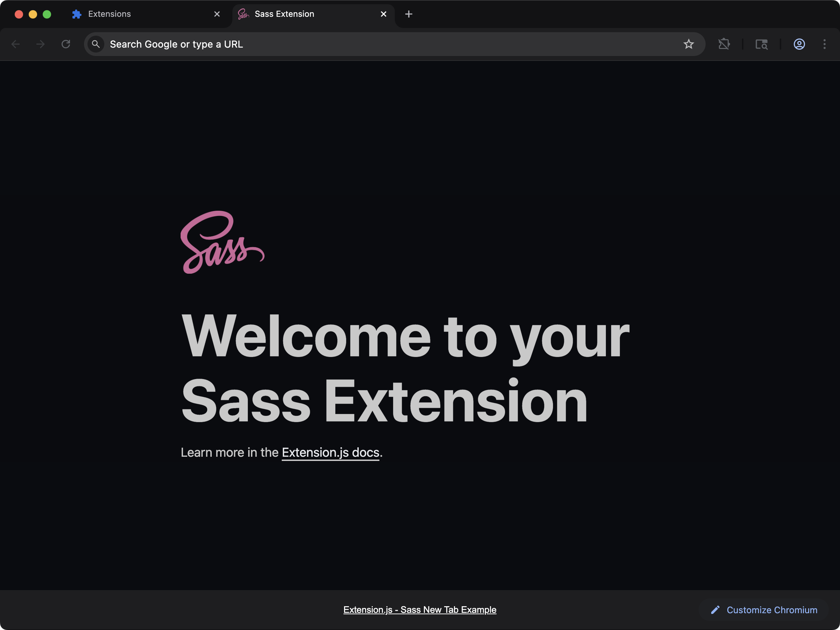Image resolution: width=840 pixels, height=630 pixels.
Task: Click the search magnifier icon in address bar
Action: click(96, 44)
